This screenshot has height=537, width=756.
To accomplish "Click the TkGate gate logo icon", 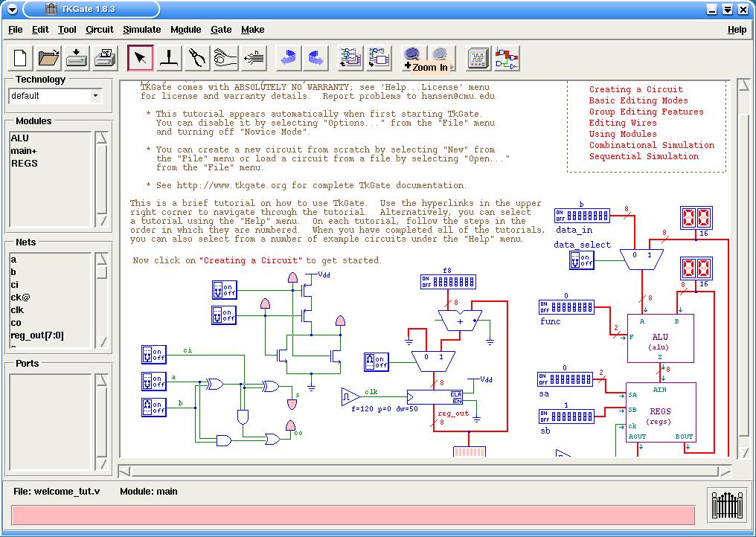I will [x=728, y=505].
